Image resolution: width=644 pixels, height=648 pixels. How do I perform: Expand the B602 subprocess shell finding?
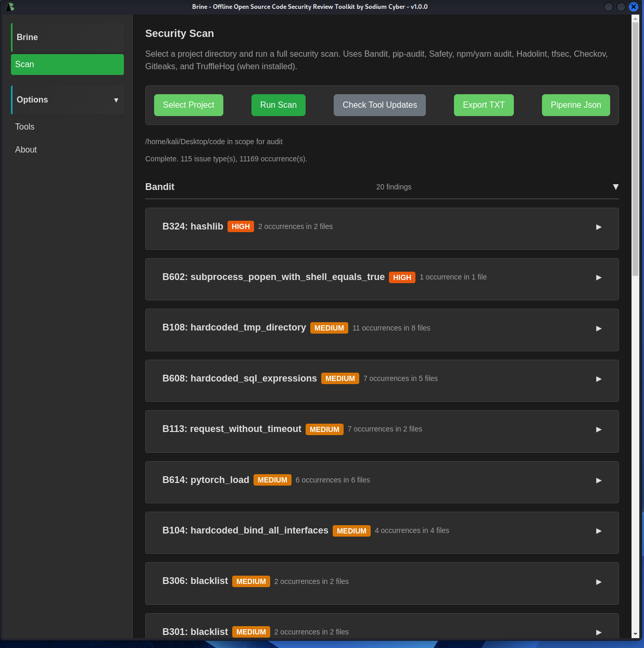[x=598, y=277]
